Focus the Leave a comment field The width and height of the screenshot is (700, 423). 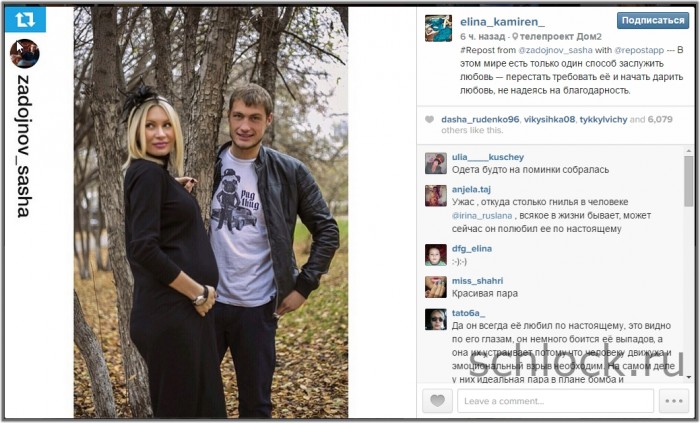555,401
